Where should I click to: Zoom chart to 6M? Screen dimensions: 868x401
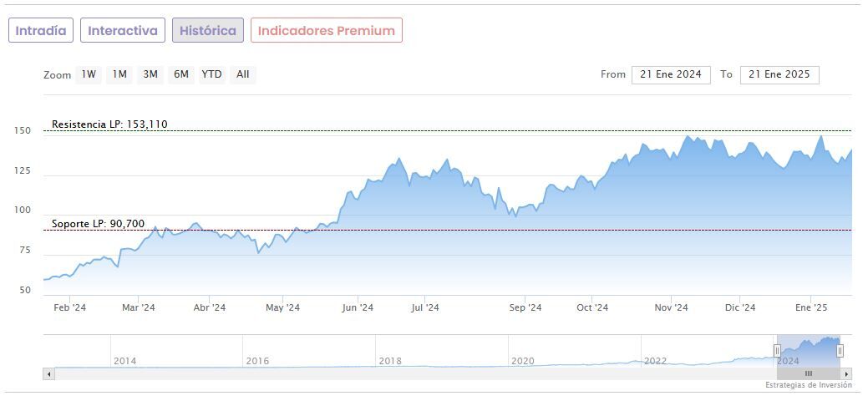pos(181,74)
